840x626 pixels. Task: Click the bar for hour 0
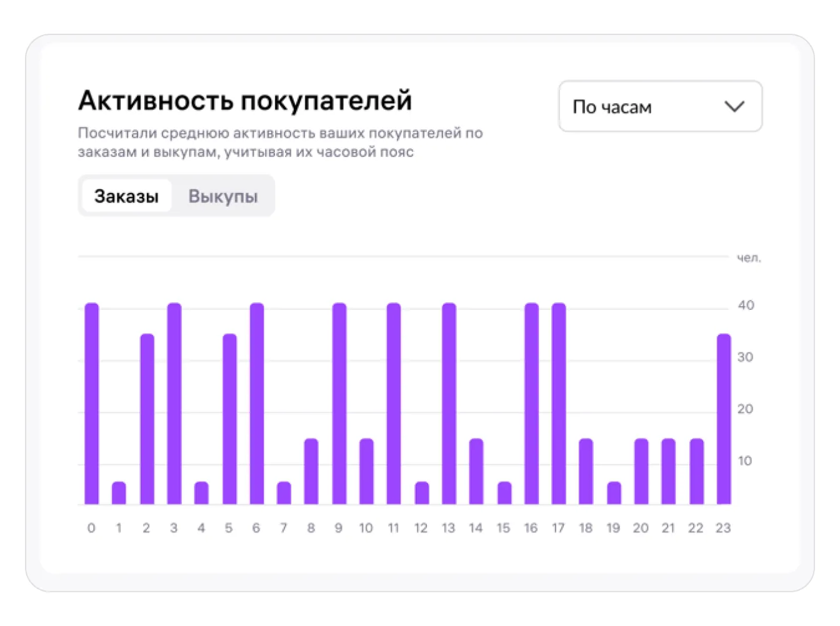92,404
